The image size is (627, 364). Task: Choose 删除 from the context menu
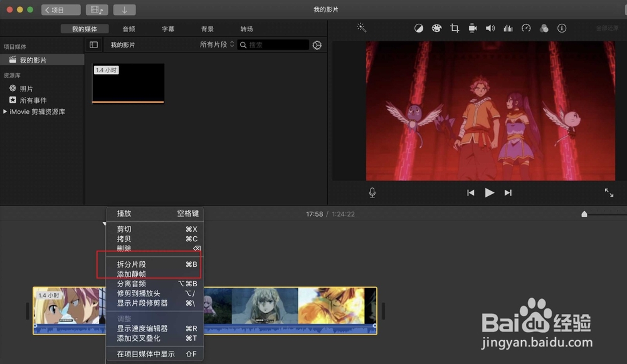[155, 248]
